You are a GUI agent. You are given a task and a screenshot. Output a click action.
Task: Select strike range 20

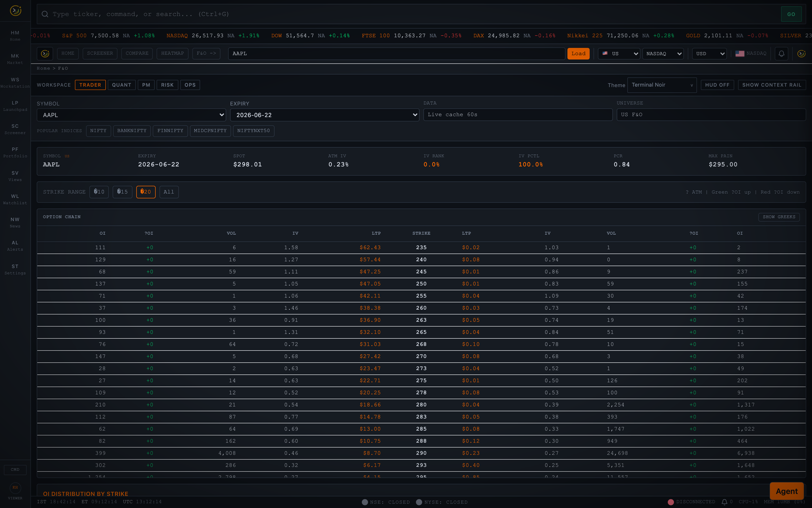[146, 192]
